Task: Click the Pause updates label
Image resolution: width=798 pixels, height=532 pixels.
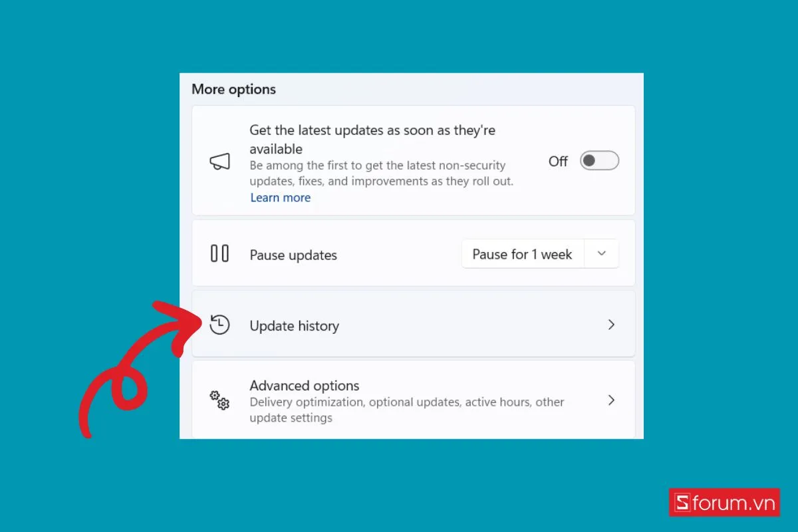Action: coord(293,255)
